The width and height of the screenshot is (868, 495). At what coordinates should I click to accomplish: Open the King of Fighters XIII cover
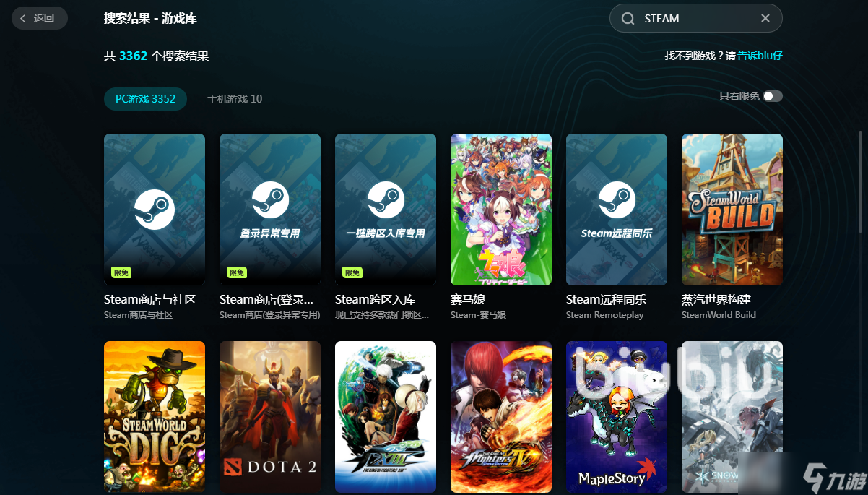(386, 416)
